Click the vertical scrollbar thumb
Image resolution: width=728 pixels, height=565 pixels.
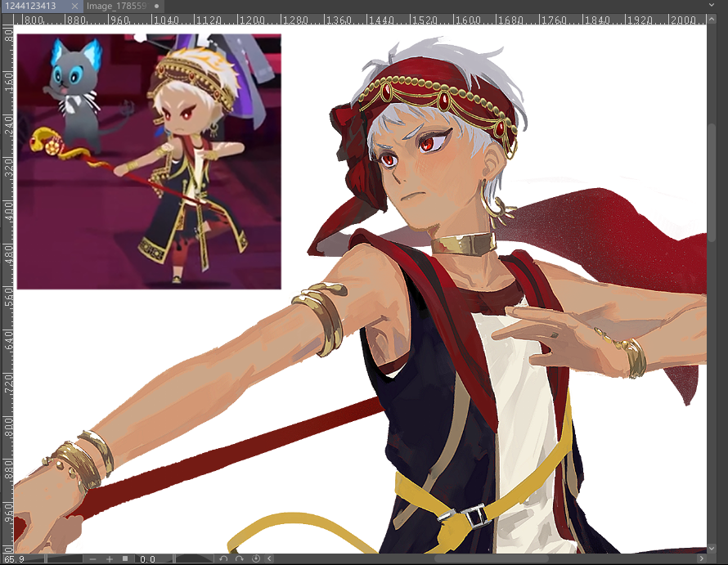point(712,182)
